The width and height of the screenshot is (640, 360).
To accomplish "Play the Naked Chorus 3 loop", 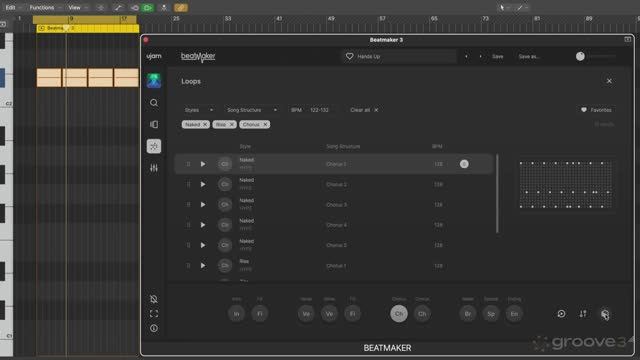I will click(x=203, y=204).
